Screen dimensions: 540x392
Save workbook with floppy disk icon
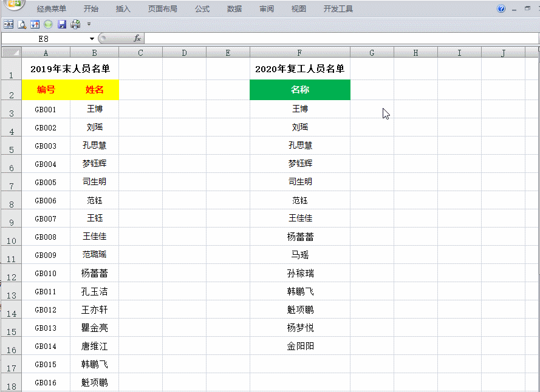click(61, 24)
